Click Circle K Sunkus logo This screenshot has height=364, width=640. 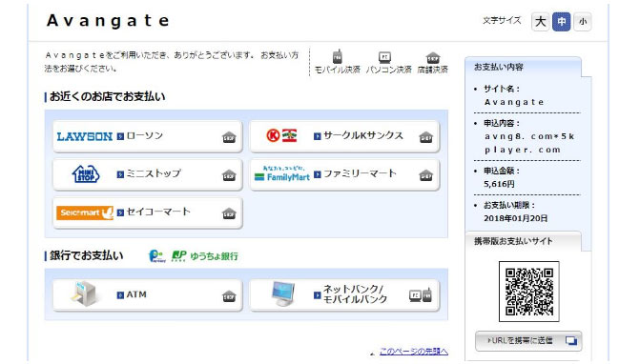coord(281,135)
